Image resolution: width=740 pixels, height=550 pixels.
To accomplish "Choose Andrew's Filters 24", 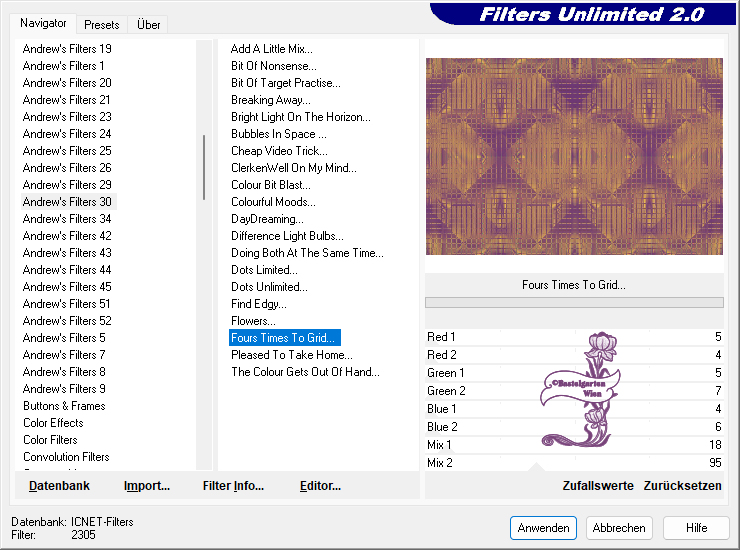I will point(67,134).
